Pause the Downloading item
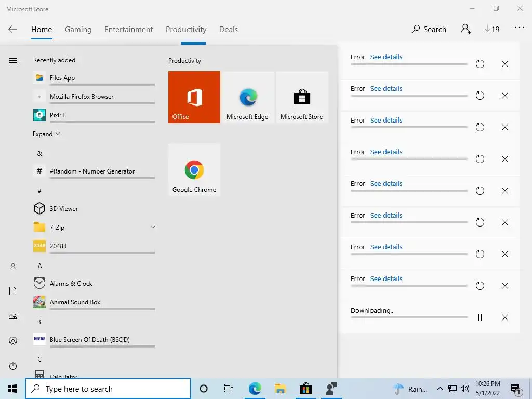The image size is (532, 399). click(480, 317)
